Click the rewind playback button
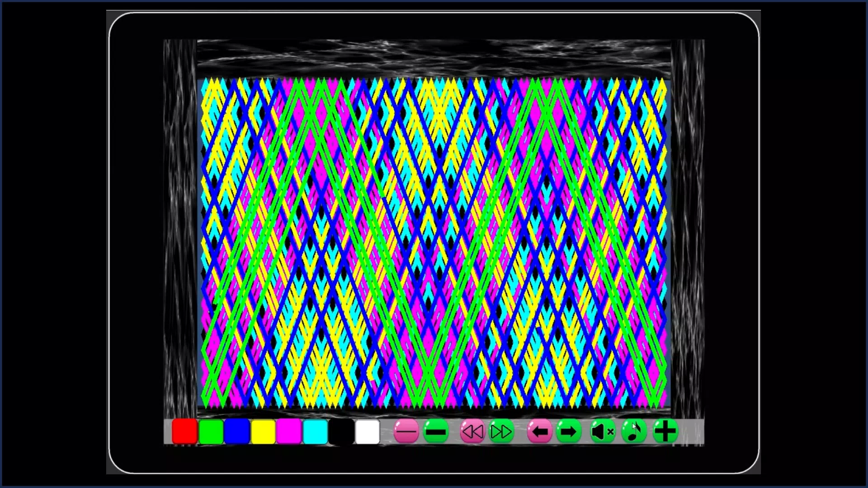868x488 pixels. pos(472,432)
